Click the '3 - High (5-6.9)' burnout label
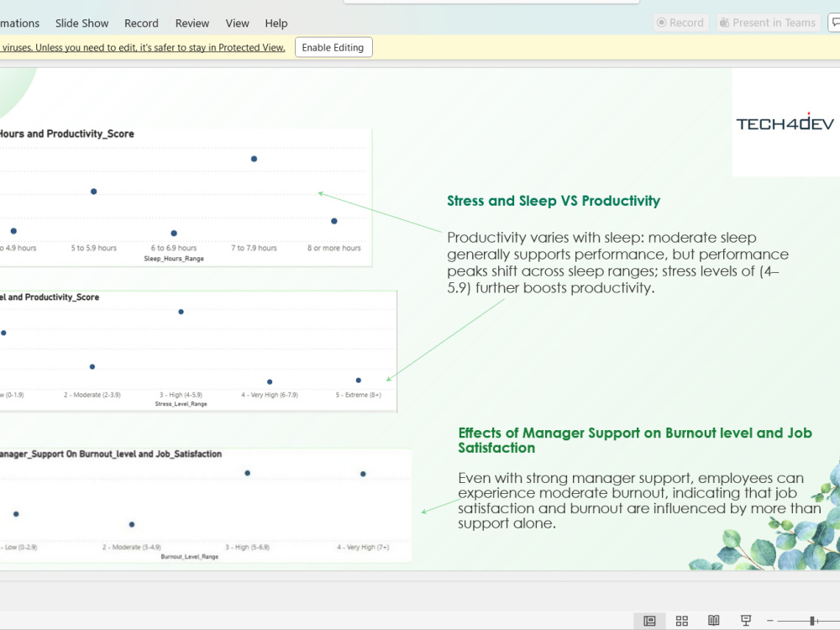 [x=247, y=547]
